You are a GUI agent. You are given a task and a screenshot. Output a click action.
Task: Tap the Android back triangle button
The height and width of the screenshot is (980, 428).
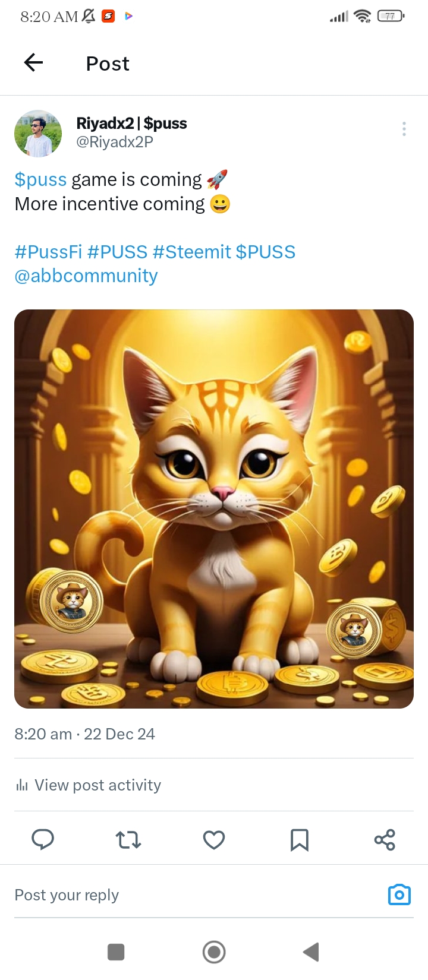(x=311, y=952)
